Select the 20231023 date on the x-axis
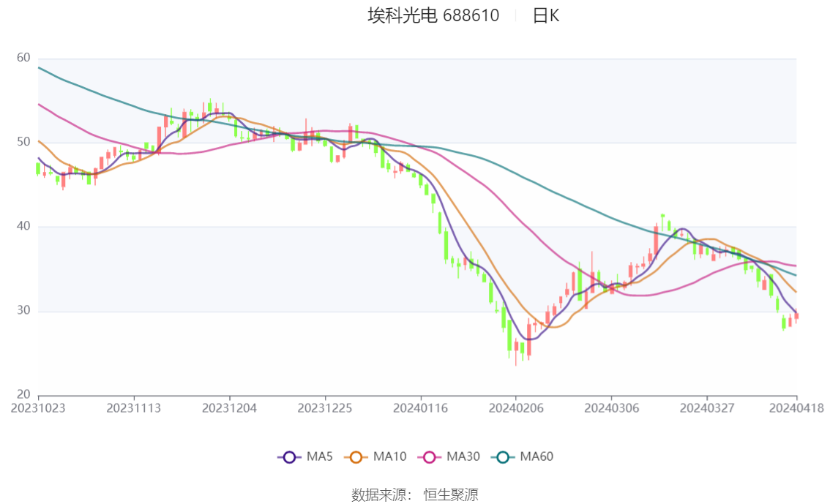 pyautogui.click(x=38, y=408)
